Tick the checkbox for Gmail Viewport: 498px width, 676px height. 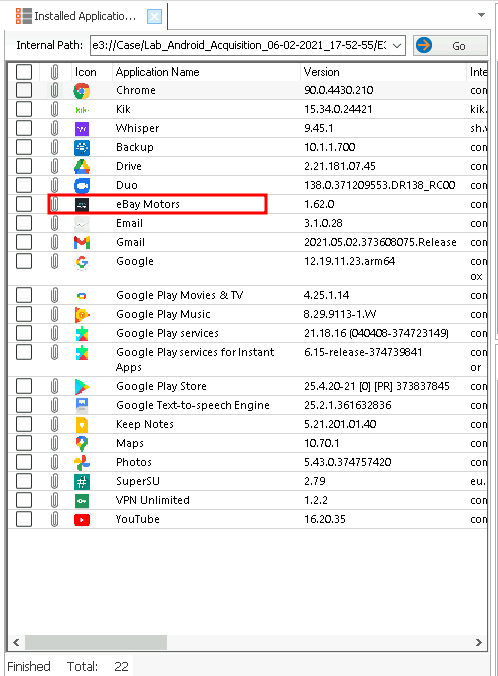[x=24, y=242]
